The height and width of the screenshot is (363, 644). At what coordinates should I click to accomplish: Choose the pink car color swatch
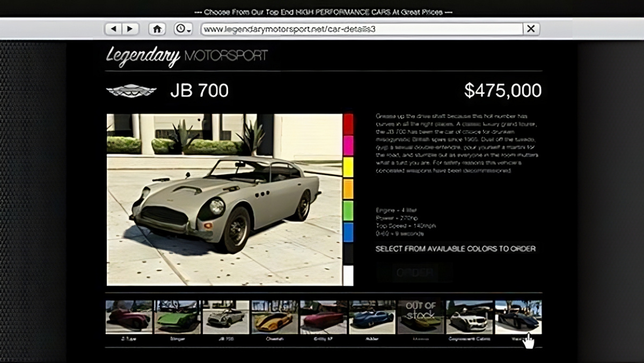coord(348,146)
